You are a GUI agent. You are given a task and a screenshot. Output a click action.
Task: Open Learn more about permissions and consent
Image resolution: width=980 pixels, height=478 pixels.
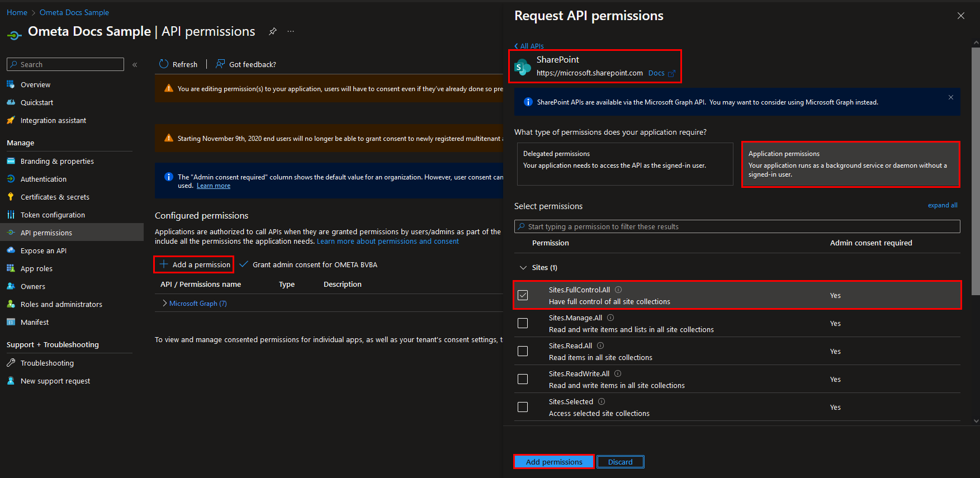(x=388, y=242)
